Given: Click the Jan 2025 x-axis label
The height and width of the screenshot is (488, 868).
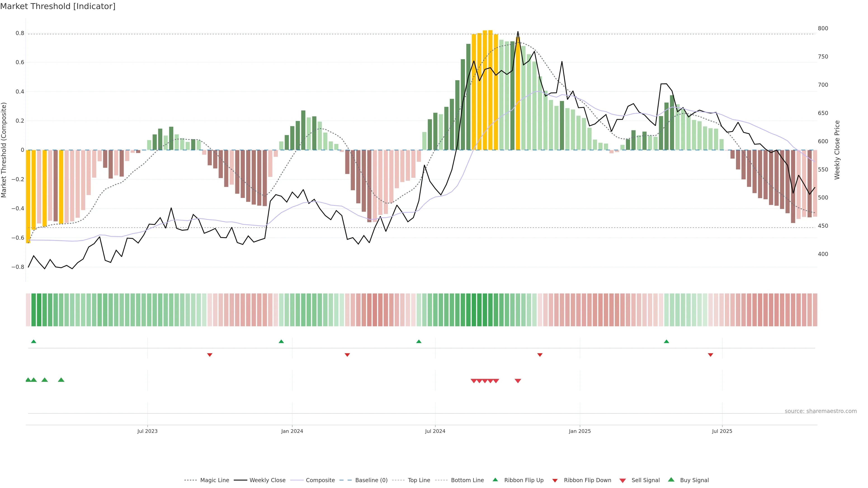Looking at the screenshot, I should point(580,431).
